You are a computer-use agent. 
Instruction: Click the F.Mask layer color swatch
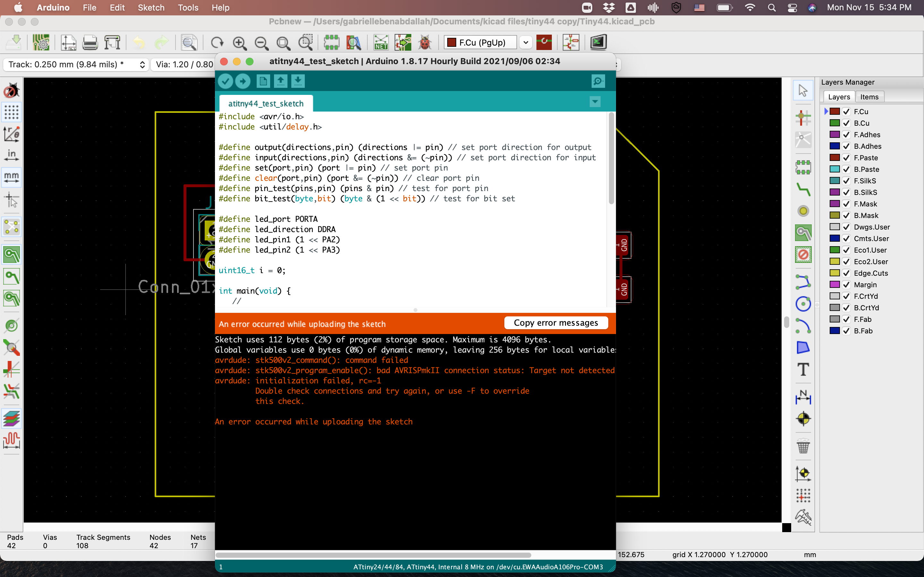click(x=835, y=204)
